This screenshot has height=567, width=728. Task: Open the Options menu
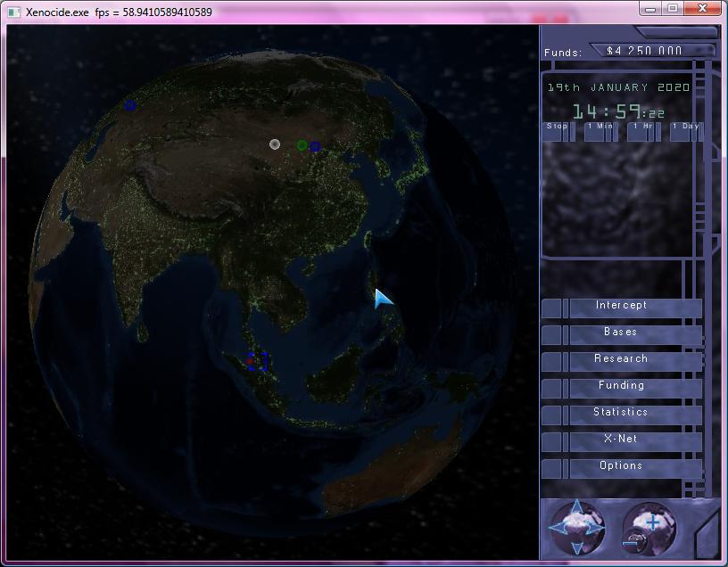click(x=622, y=469)
